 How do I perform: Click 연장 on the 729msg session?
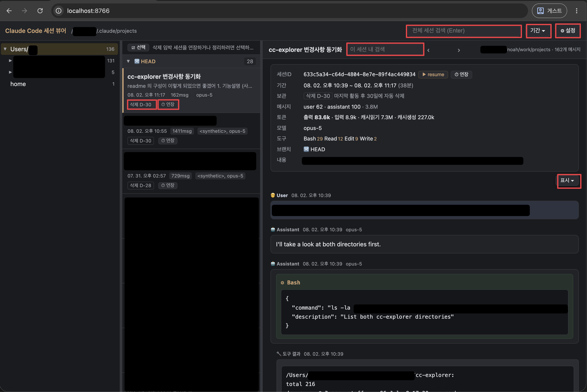[x=168, y=185]
